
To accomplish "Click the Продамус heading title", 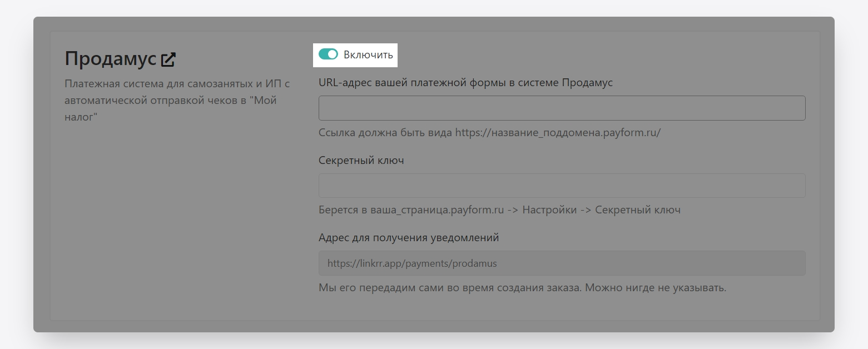I will (110, 59).
